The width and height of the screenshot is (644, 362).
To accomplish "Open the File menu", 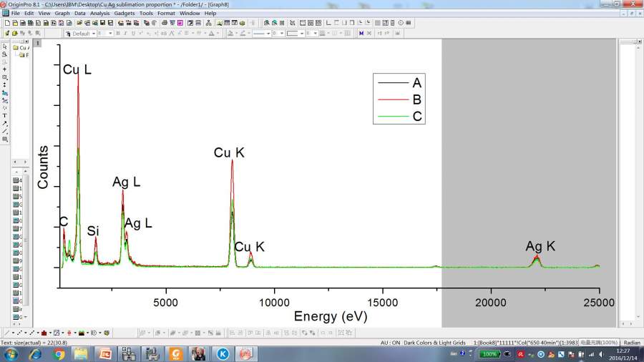I will 15,13.
